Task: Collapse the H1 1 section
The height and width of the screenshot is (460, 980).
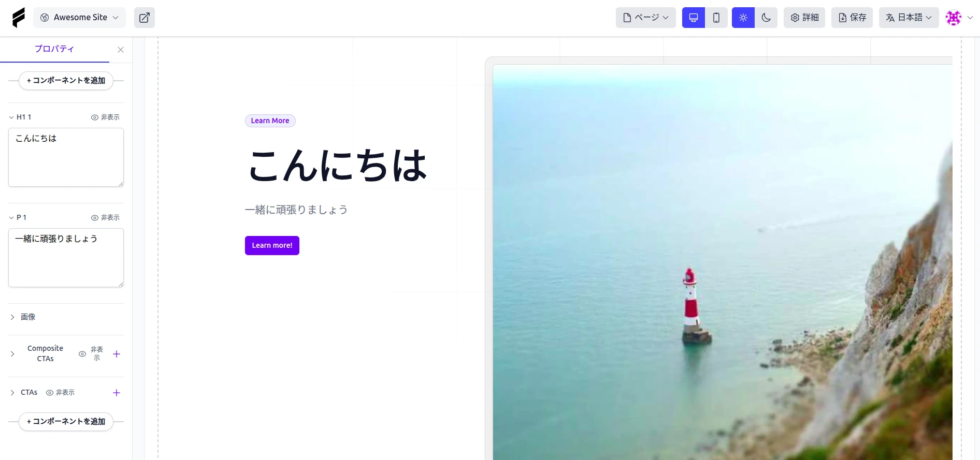Action: coord(11,117)
